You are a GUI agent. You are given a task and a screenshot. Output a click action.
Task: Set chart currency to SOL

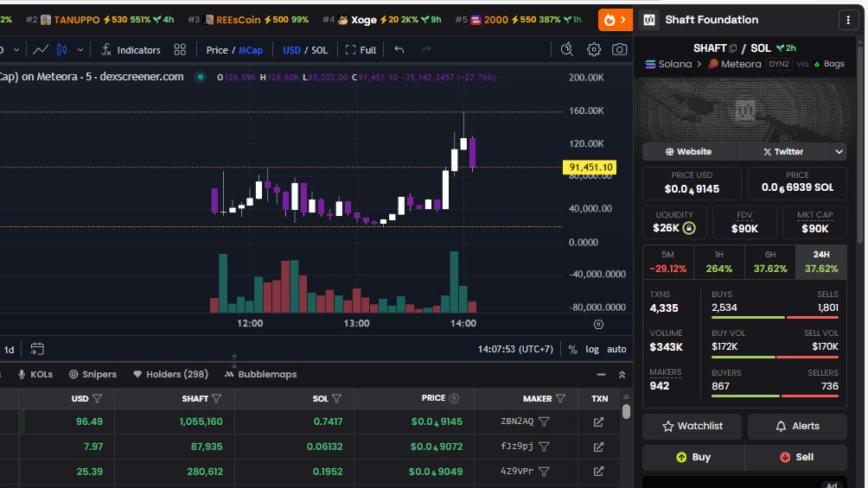[319, 50]
